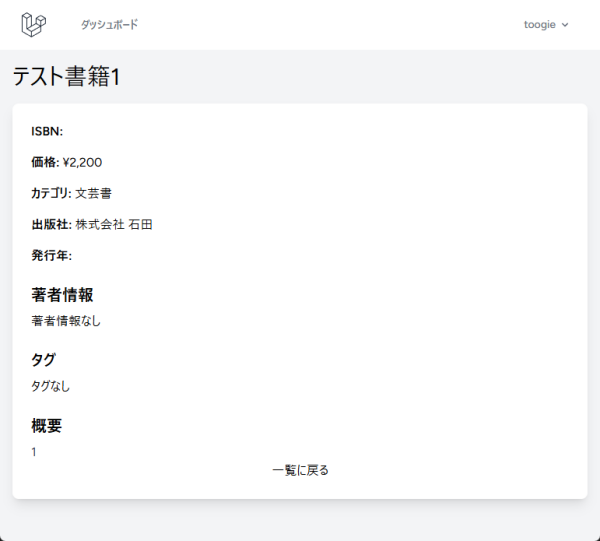Click the ISBN field label
This screenshot has width=600, height=541.
pos(47,131)
